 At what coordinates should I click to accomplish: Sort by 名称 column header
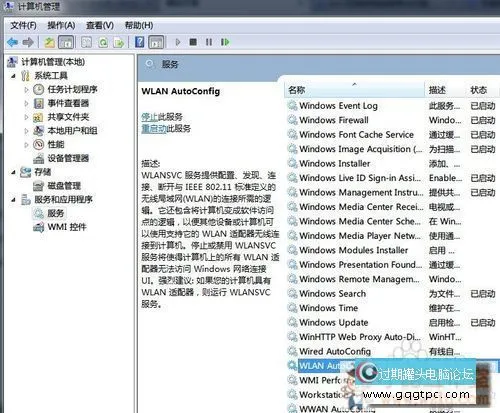(355, 90)
